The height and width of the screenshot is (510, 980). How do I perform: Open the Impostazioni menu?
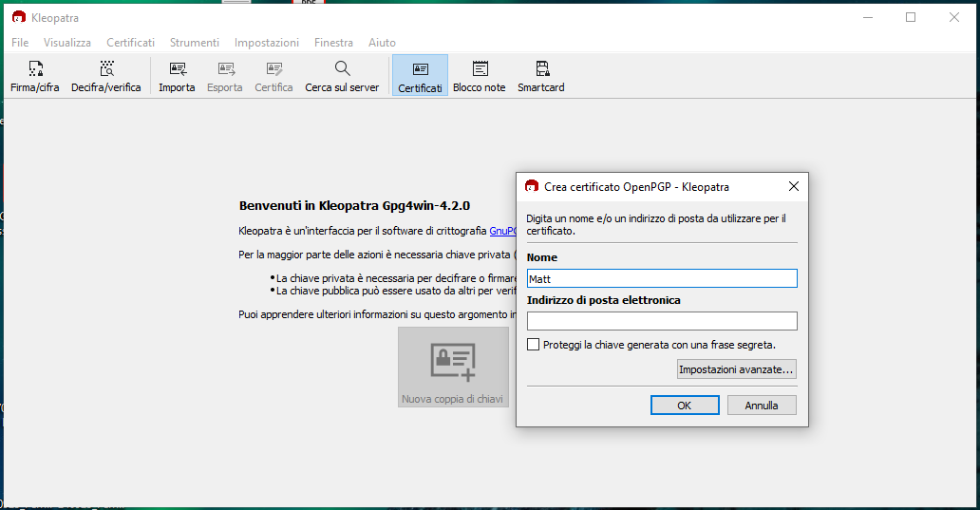point(267,43)
